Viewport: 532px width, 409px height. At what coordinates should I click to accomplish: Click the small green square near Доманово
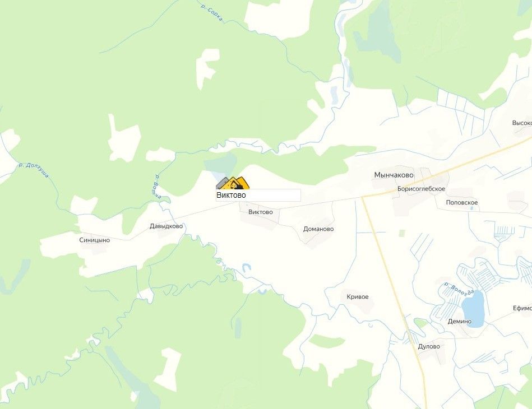coord(402,233)
